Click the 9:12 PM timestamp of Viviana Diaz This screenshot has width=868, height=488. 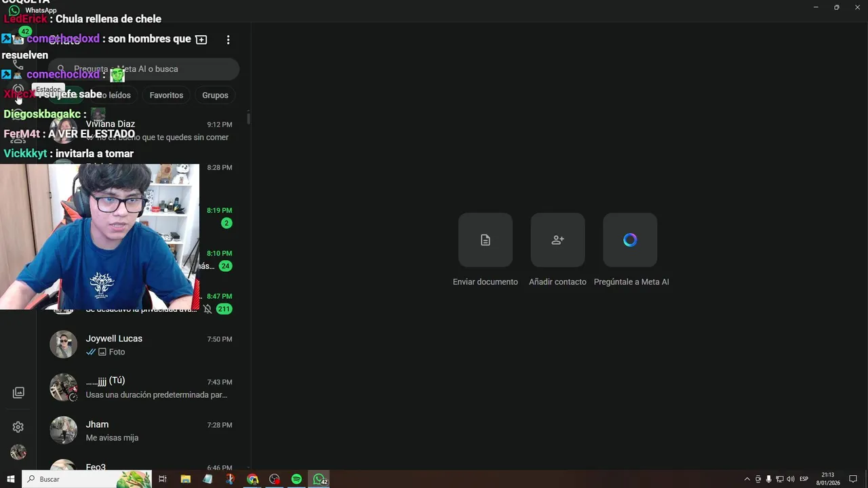tap(220, 125)
